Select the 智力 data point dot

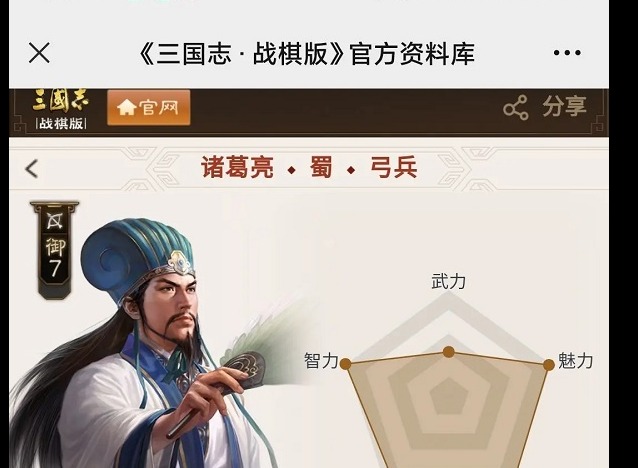pyautogui.click(x=345, y=364)
